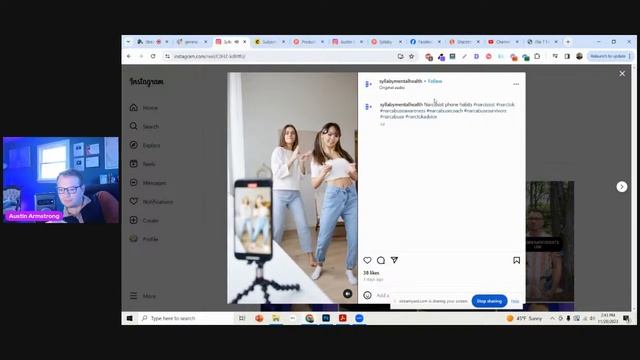The image size is (640, 360).
Task: Open the More hamburger menu
Action: pos(142,296)
